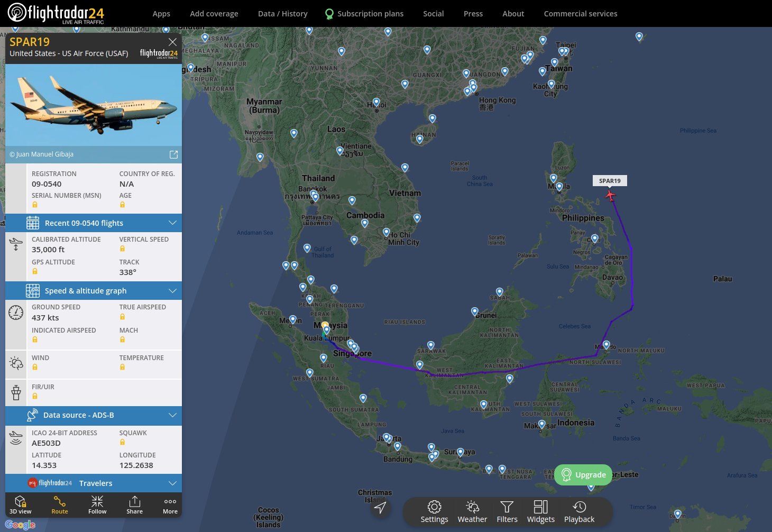The image size is (772, 532).
Task: Open the More options menu
Action: pyautogui.click(x=170, y=505)
